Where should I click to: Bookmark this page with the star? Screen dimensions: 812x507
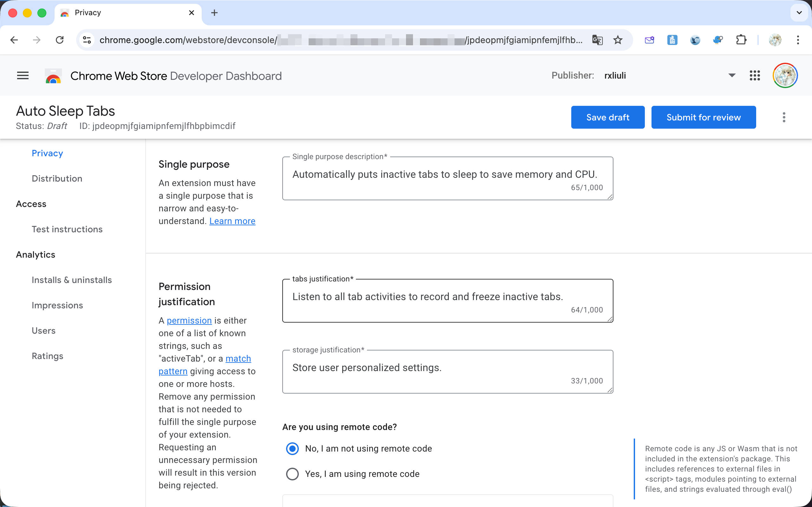coord(618,40)
